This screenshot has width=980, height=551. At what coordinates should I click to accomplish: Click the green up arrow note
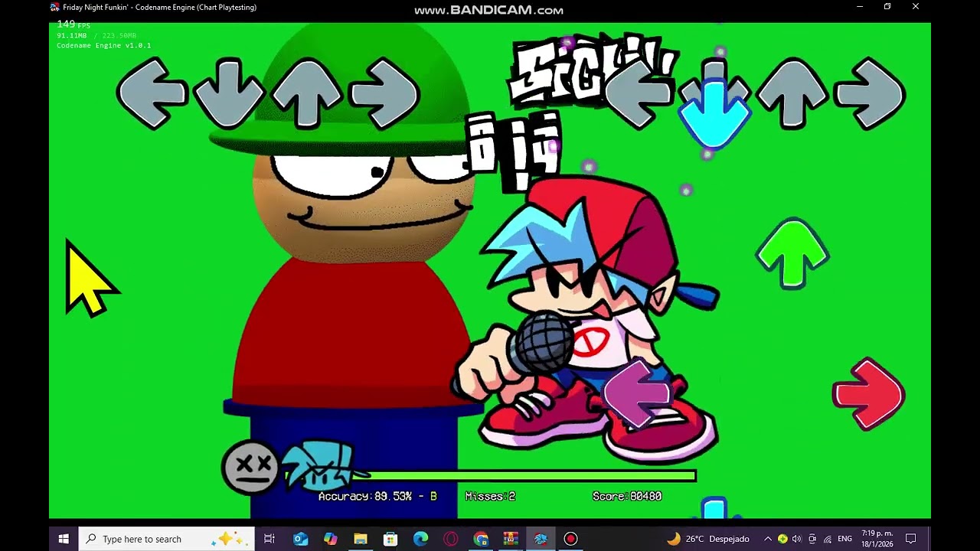[x=792, y=253]
